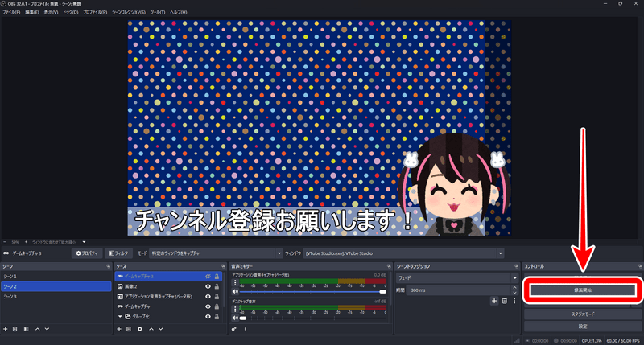This screenshot has height=345, width=644.
Task: Adjust アプリケーション音声キャプチャ volume slider
Action: pyautogui.click(x=313, y=292)
